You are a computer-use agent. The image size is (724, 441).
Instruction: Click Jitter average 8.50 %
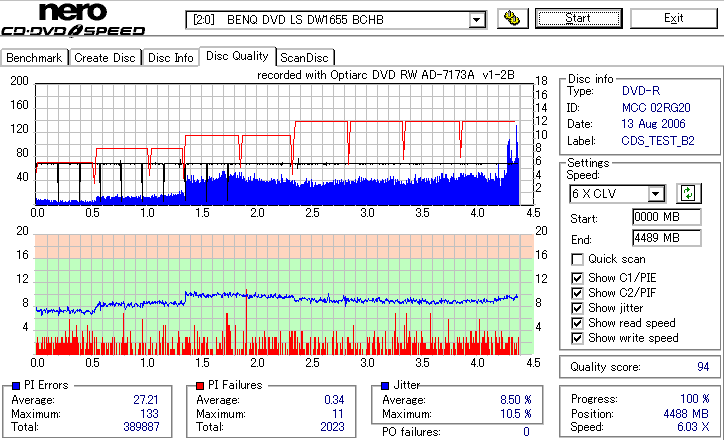tap(516, 399)
